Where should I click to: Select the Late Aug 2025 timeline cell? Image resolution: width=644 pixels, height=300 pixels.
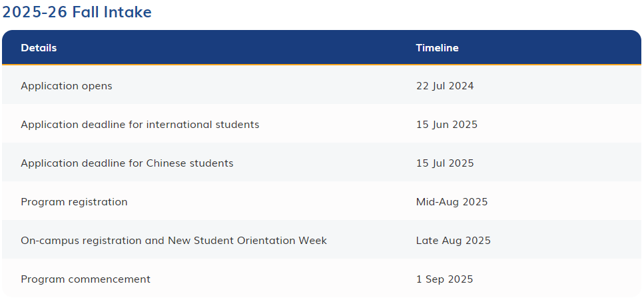click(x=454, y=241)
